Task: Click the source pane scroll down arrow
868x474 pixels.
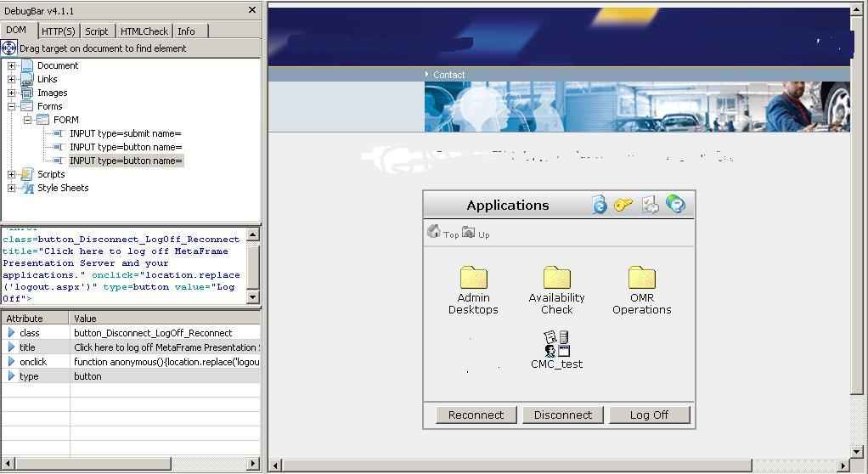Action: 253,296
